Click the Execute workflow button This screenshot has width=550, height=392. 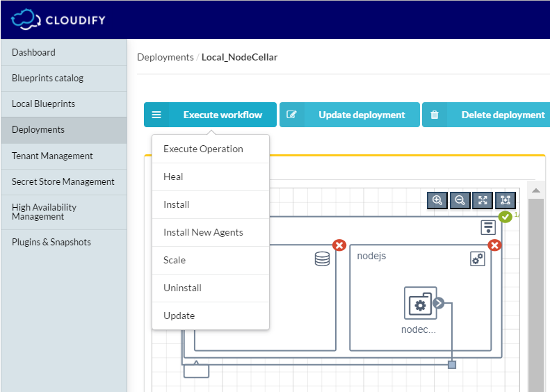click(x=210, y=115)
